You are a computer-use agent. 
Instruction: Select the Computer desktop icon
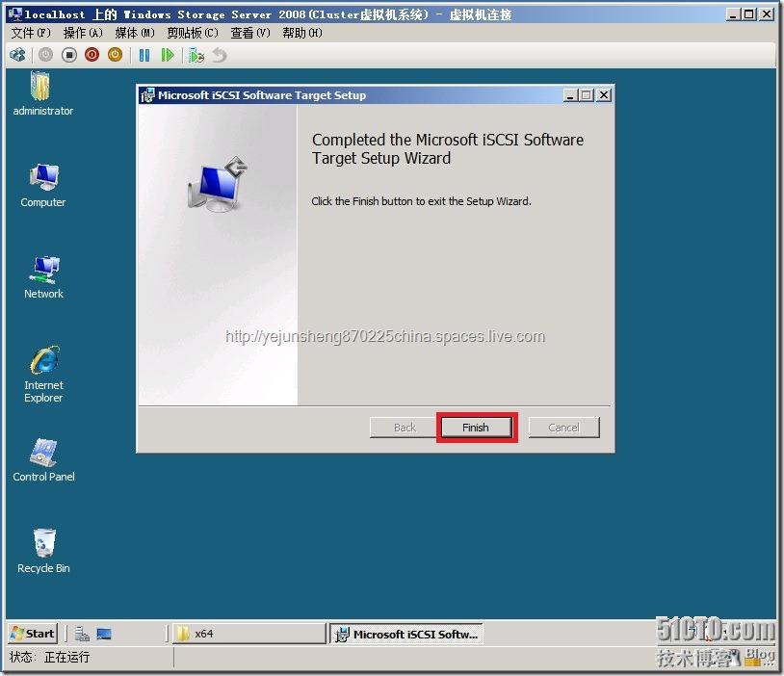click(x=43, y=185)
